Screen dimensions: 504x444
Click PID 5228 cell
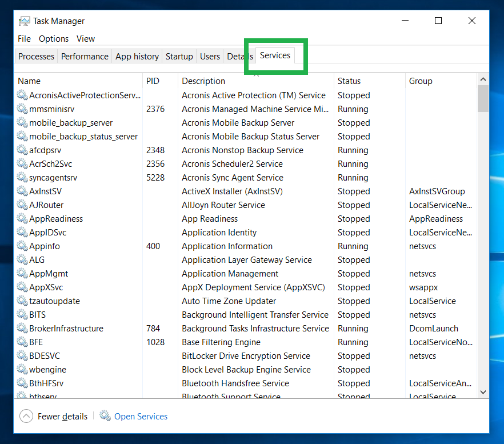155,178
